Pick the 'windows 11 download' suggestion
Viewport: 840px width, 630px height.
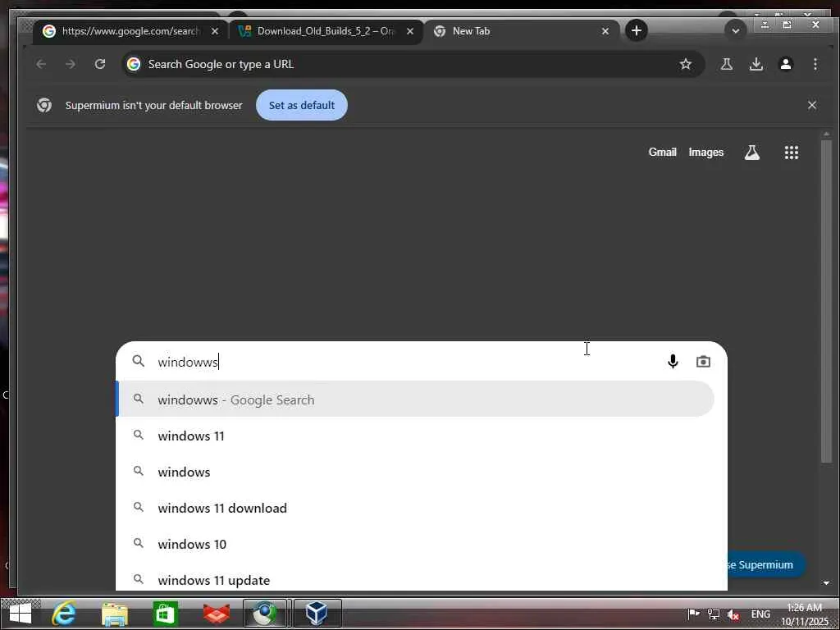416,507
